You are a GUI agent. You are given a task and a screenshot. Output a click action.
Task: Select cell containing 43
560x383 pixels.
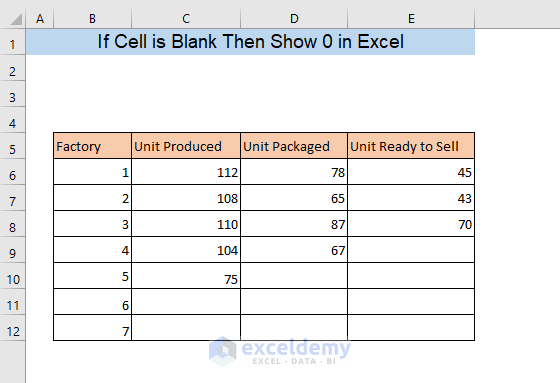411,198
